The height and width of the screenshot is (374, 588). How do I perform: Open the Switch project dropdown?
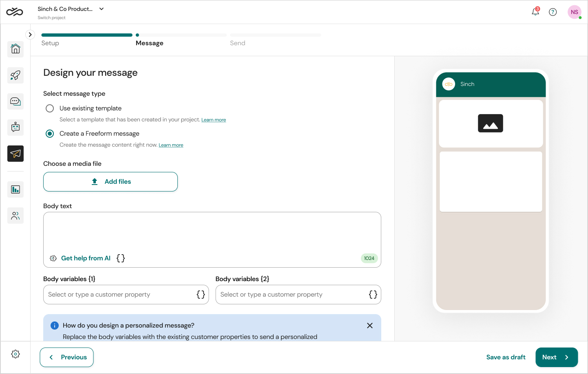point(101,8)
